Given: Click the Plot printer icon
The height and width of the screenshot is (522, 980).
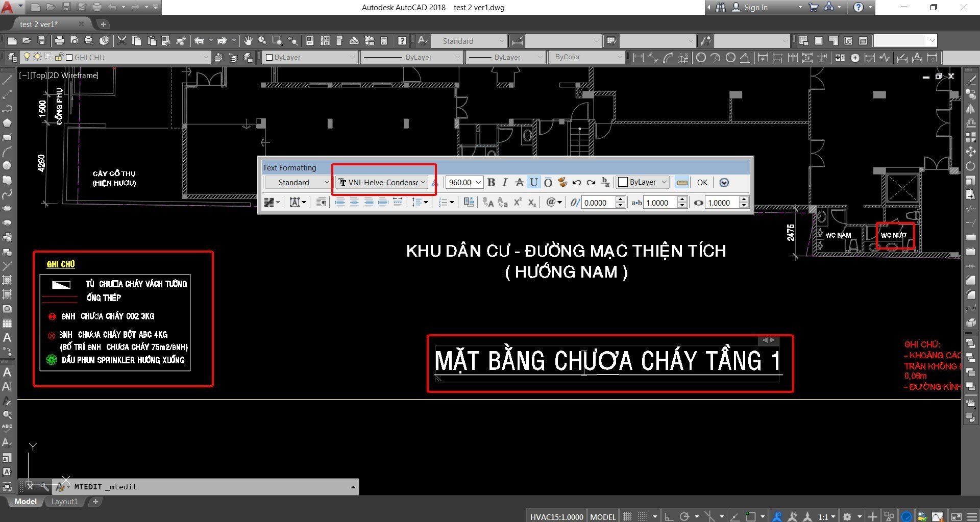Looking at the screenshot, I should [x=59, y=41].
